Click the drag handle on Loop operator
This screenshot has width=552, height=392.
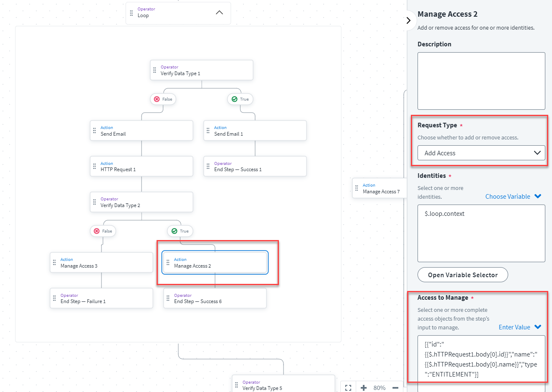[x=132, y=13]
